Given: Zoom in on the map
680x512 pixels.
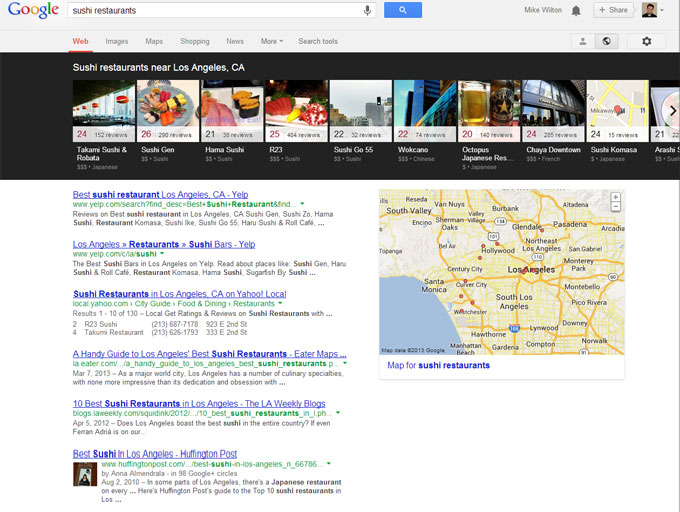Looking at the screenshot, I should click(x=615, y=197).
